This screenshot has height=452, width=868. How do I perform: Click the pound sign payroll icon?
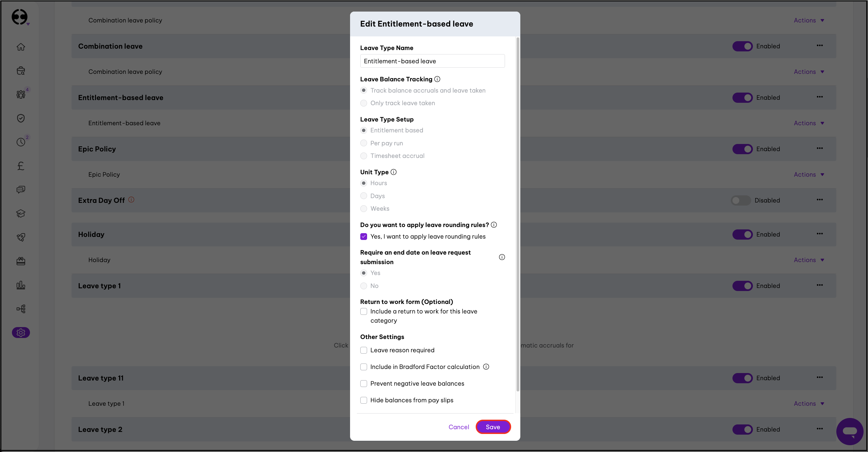21,166
